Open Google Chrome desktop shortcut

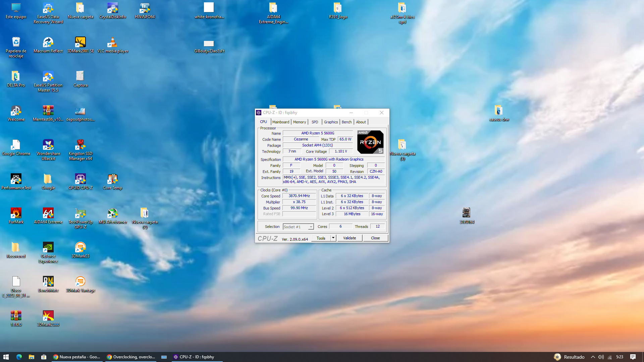tap(16, 147)
